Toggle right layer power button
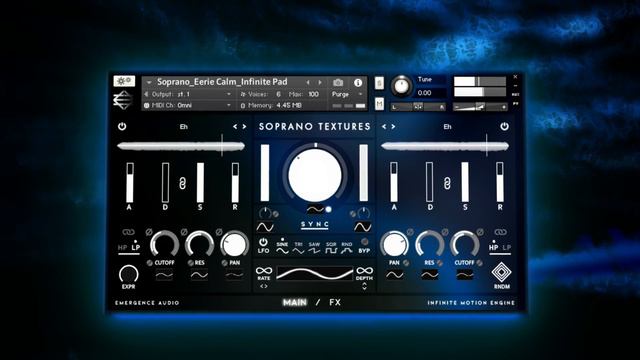This screenshot has height=360, width=640. [504, 127]
